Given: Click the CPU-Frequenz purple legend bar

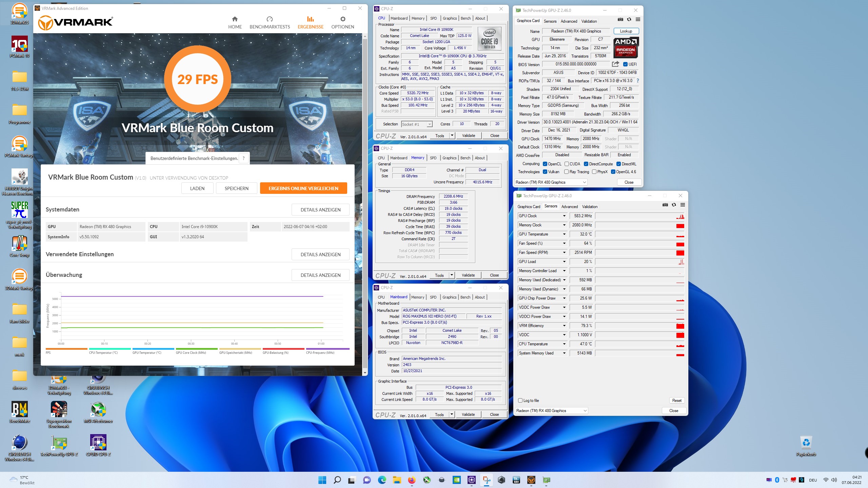Looking at the screenshot, I should (x=328, y=349).
